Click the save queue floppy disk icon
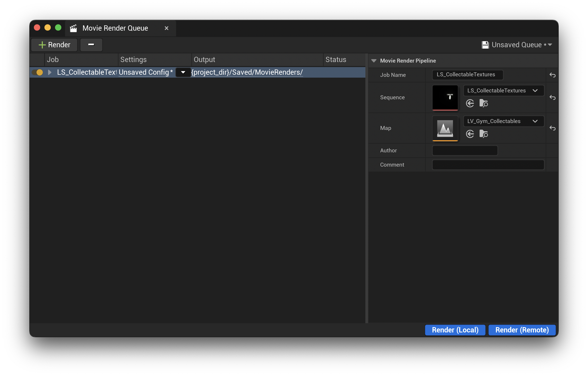Screen dimensions: 588x376 pyautogui.click(x=485, y=45)
